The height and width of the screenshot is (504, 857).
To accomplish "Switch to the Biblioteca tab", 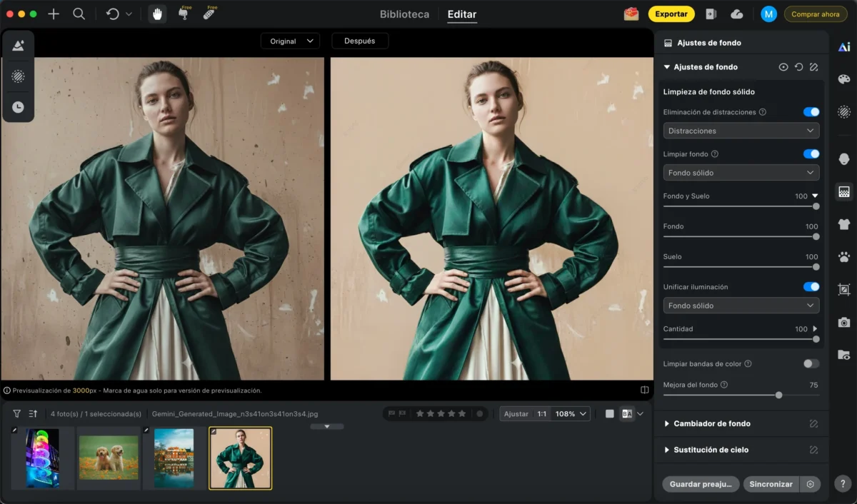I will coord(404,14).
